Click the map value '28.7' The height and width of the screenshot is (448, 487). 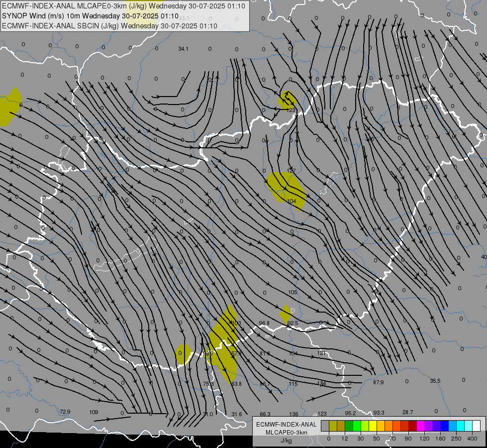pyautogui.click(x=408, y=412)
